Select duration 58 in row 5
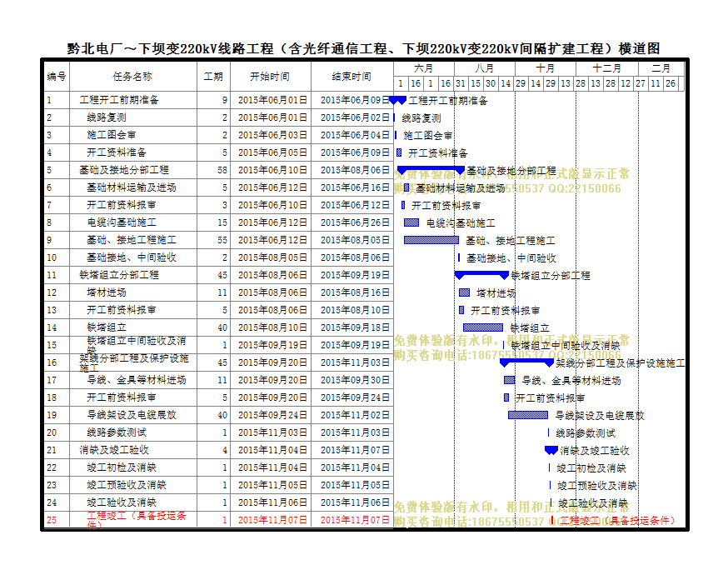This screenshot has height=570, width=728. 222,170
